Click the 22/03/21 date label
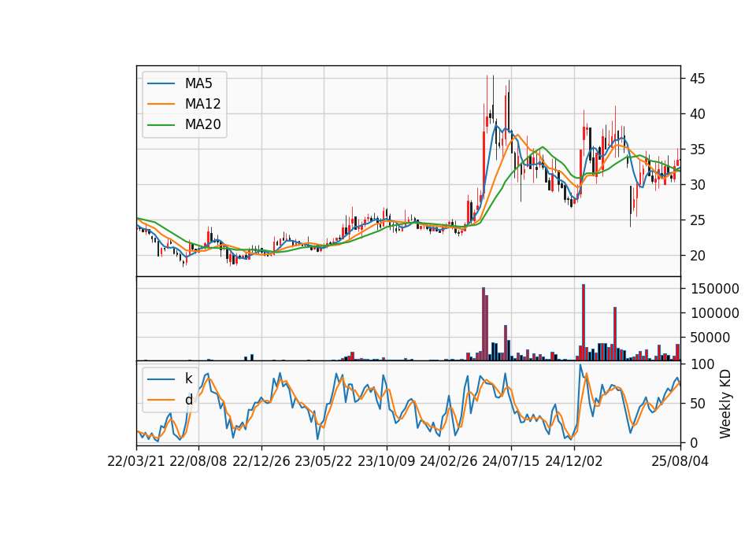The width and height of the screenshot is (756, 543). tap(136, 461)
